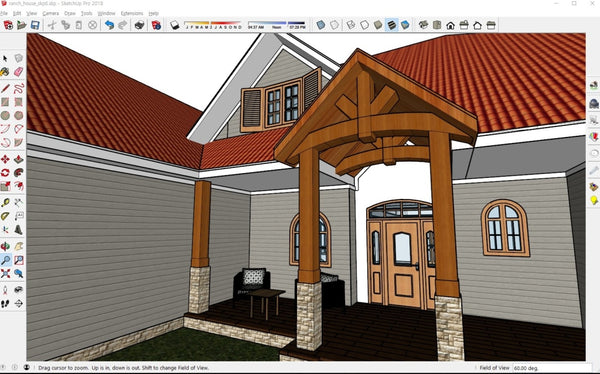
Task: Choose the Rotate tool
Action: point(5,173)
